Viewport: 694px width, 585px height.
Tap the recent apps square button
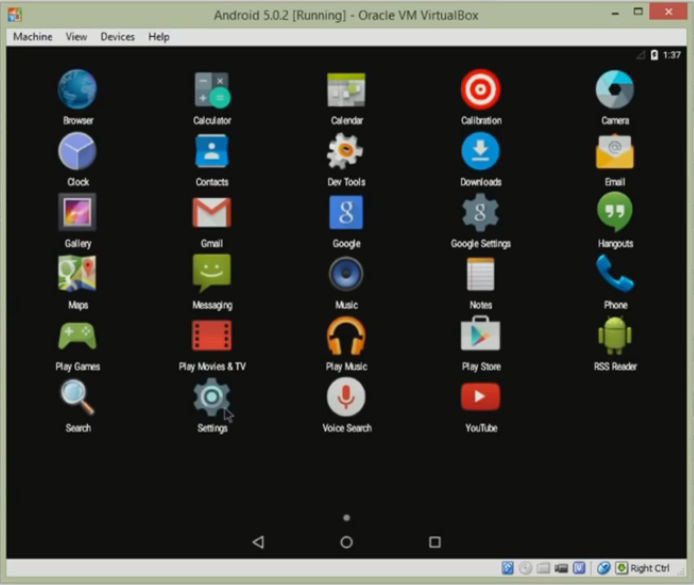click(x=435, y=542)
